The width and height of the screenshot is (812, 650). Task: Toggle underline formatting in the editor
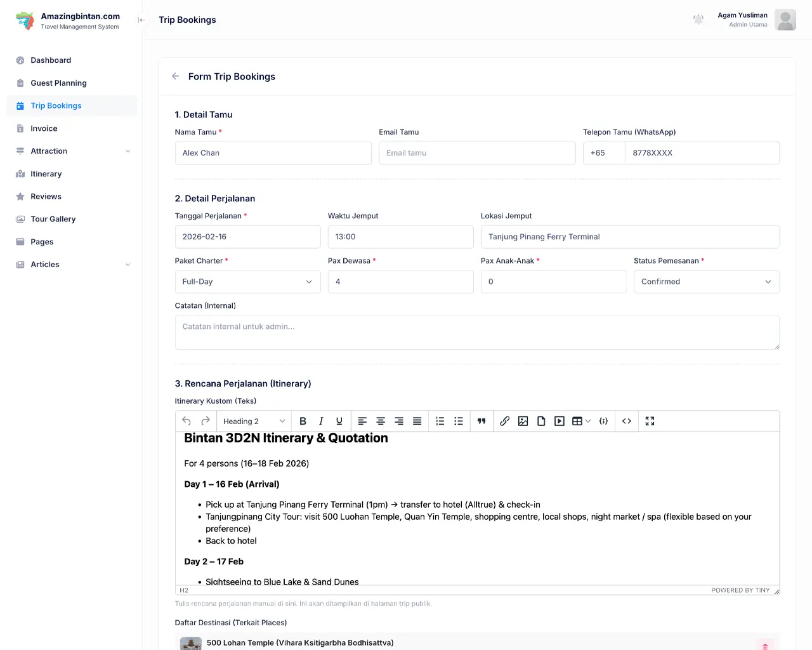339,421
